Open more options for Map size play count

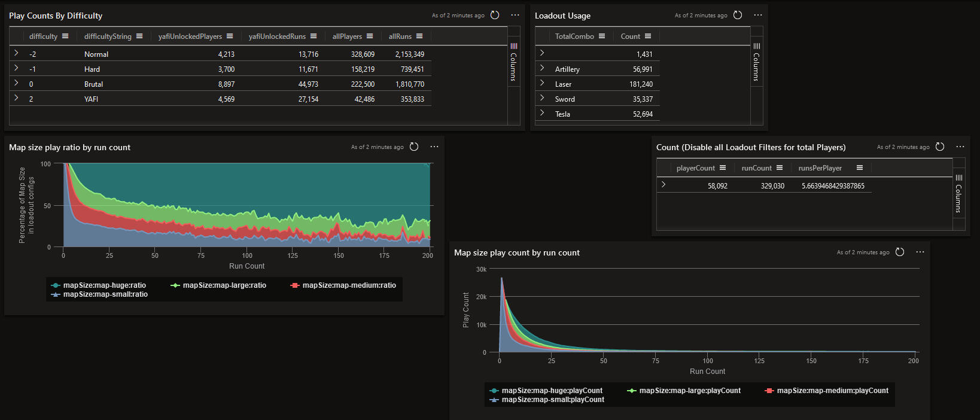(920, 252)
